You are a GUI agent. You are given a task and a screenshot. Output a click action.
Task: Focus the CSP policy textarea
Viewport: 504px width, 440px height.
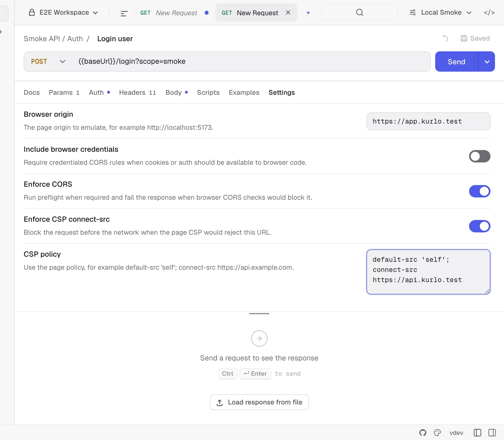click(x=428, y=272)
